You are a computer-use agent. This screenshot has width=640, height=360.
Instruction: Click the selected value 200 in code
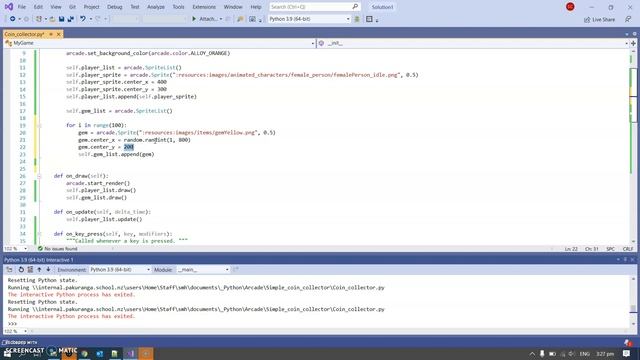click(129, 147)
